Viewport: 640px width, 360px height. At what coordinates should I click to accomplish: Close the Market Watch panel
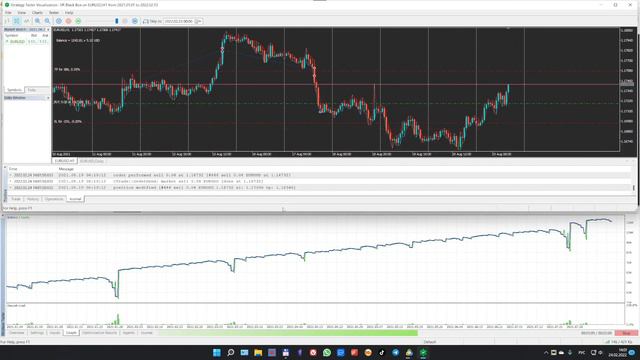[48, 30]
